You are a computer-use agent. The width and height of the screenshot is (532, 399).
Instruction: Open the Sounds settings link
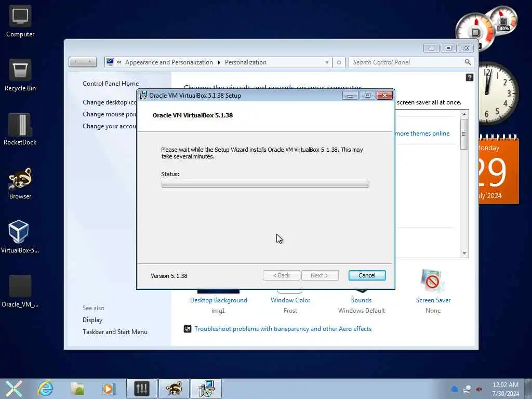[362, 300]
